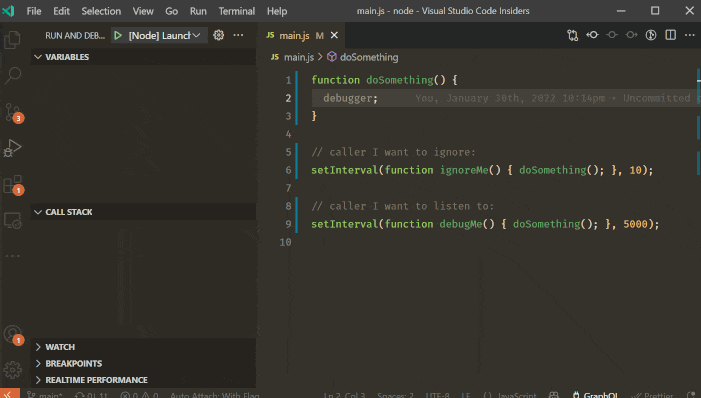The width and height of the screenshot is (701, 398).
Task: Collapse the CALL STACK section
Action: click(143, 212)
